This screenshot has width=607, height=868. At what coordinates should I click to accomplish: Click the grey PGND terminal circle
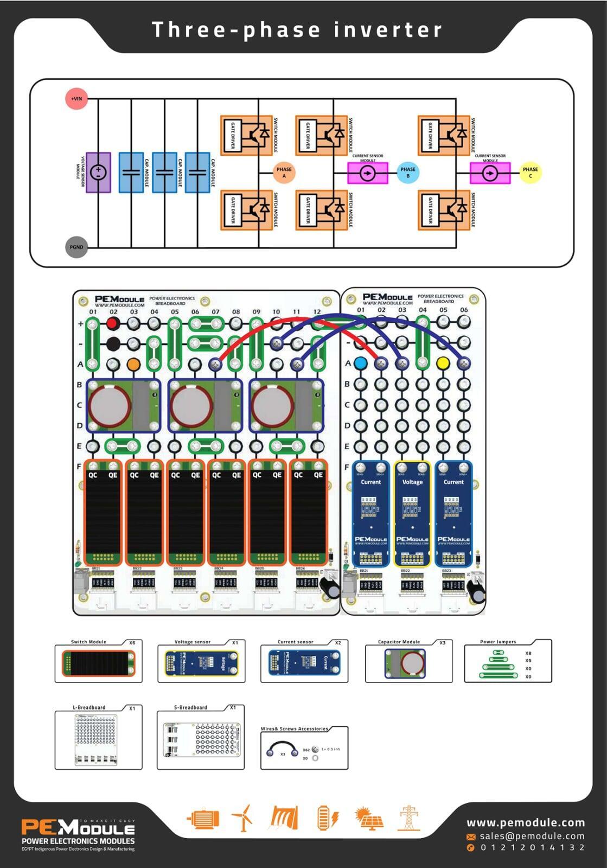(x=76, y=247)
